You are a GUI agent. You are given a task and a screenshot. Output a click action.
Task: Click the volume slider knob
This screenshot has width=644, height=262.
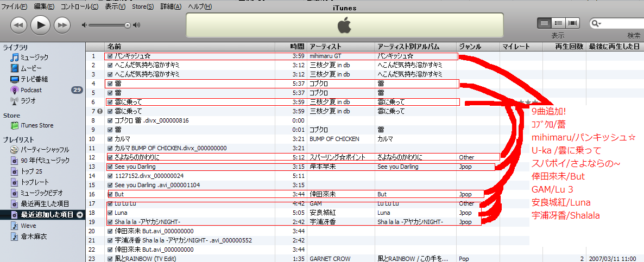(x=128, y=25)
